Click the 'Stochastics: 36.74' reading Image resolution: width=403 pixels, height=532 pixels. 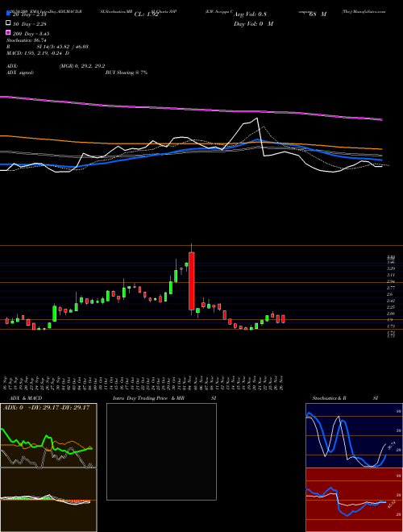coord(26,40)
